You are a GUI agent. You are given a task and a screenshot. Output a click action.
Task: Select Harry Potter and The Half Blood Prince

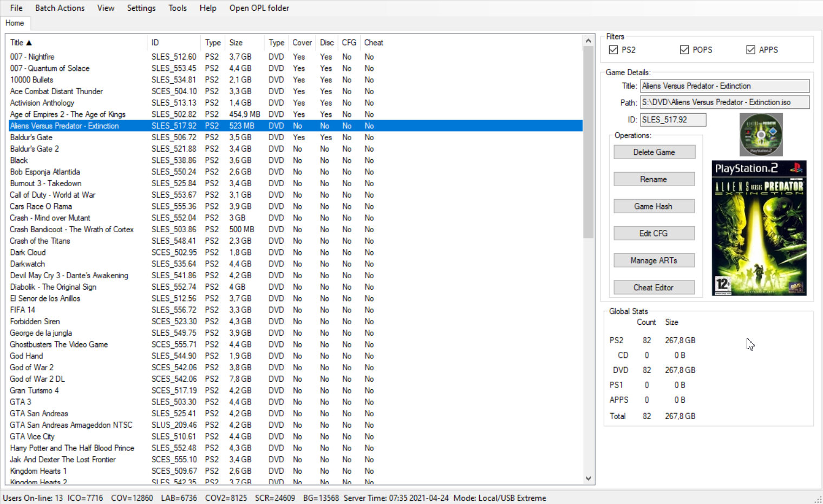(295, 448)
